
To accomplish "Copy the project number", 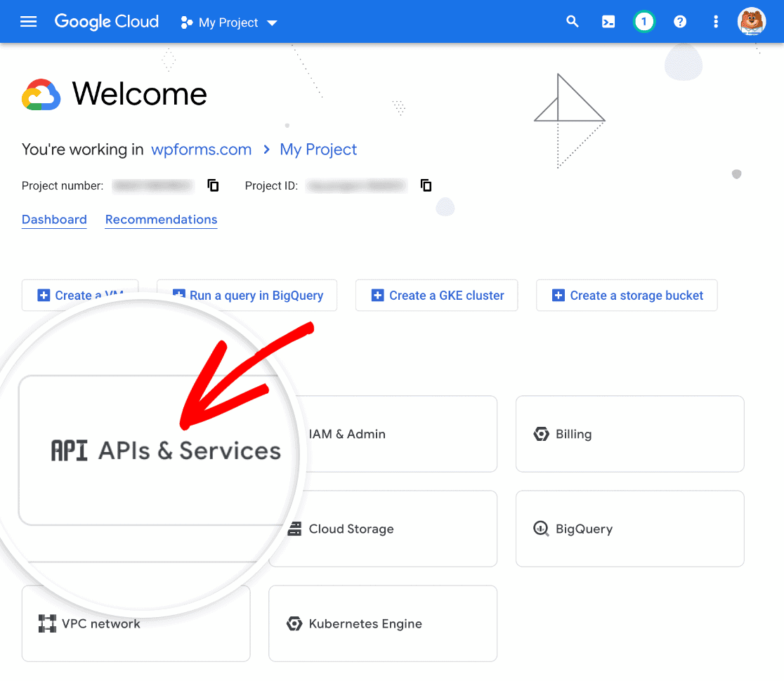I will coord(213,185).
